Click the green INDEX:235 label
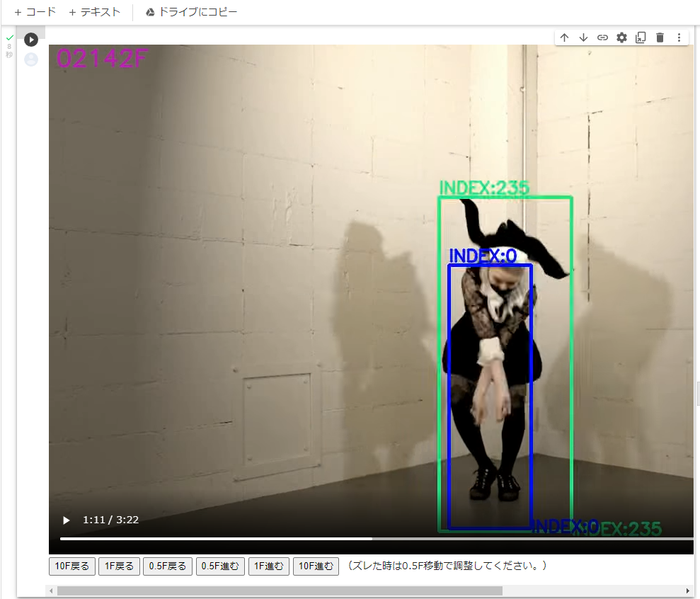Viewport: 700px width, 599px height. point(484,188)
